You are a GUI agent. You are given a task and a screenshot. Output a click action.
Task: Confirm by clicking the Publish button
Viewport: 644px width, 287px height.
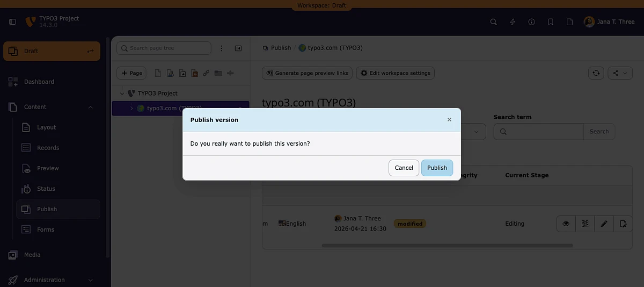click(437, 168)
